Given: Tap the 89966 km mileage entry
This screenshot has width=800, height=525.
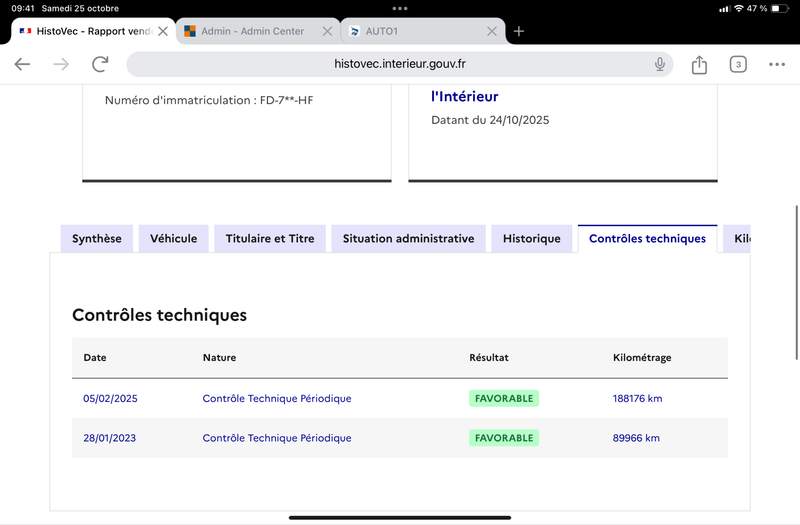Looking at the screenshot, I should point(636,438).
